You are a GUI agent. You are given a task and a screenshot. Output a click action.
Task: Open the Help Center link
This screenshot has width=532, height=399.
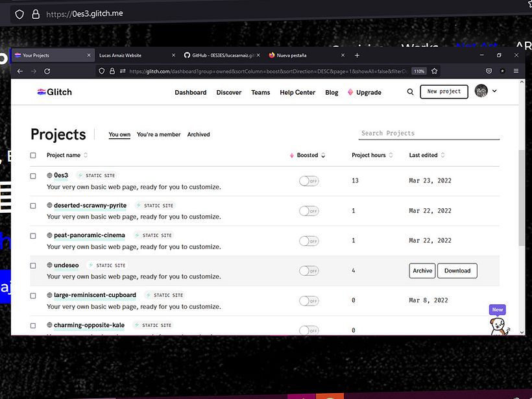coord(298,92)
